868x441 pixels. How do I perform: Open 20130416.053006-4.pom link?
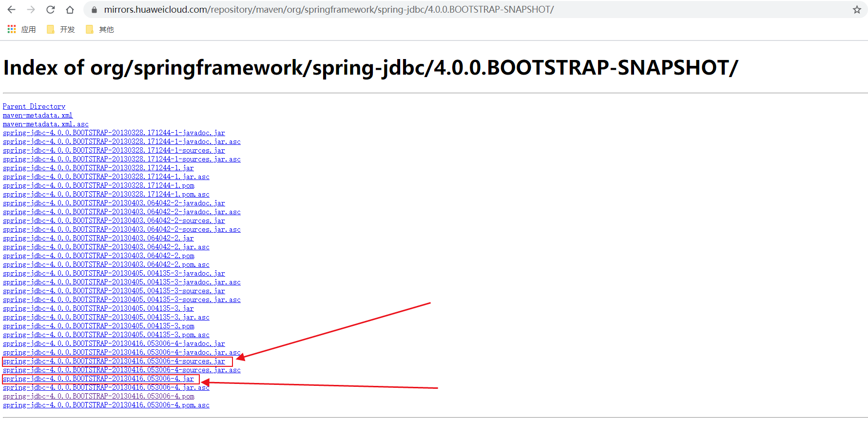pyautogui.click(x=98, y=396)
